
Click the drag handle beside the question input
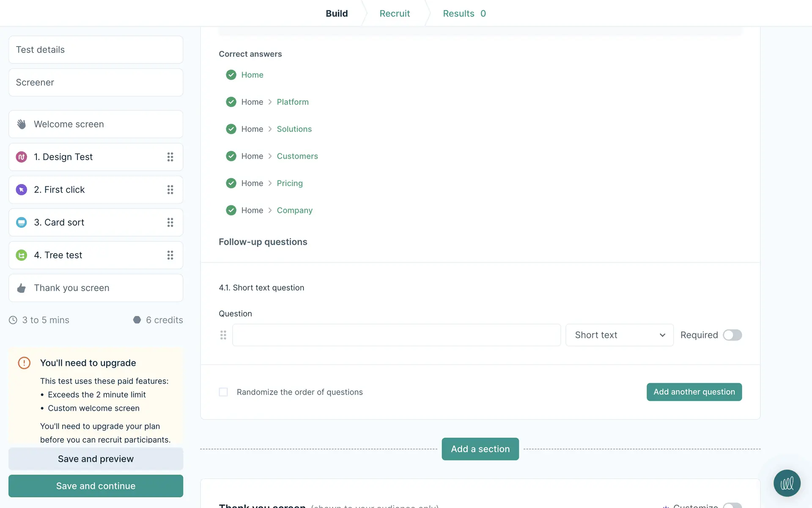pyautogui.click(x=223, y=335)
